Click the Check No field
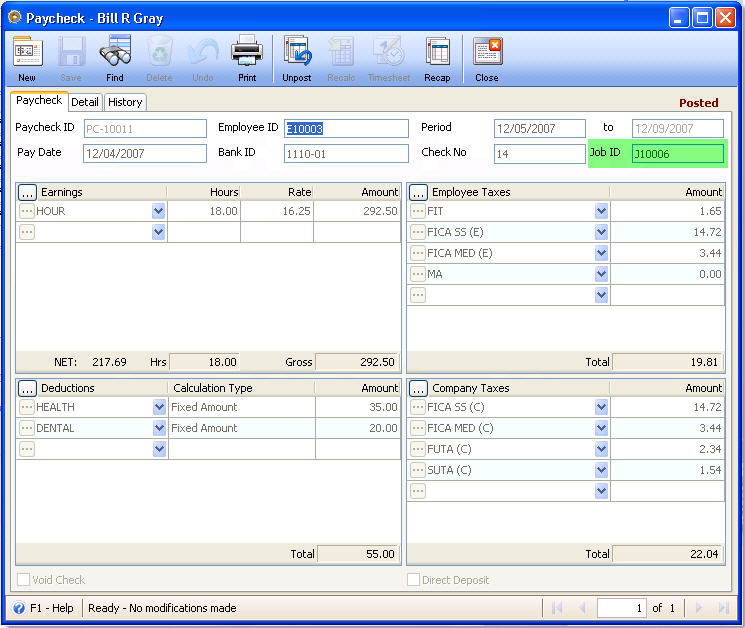 540,154
